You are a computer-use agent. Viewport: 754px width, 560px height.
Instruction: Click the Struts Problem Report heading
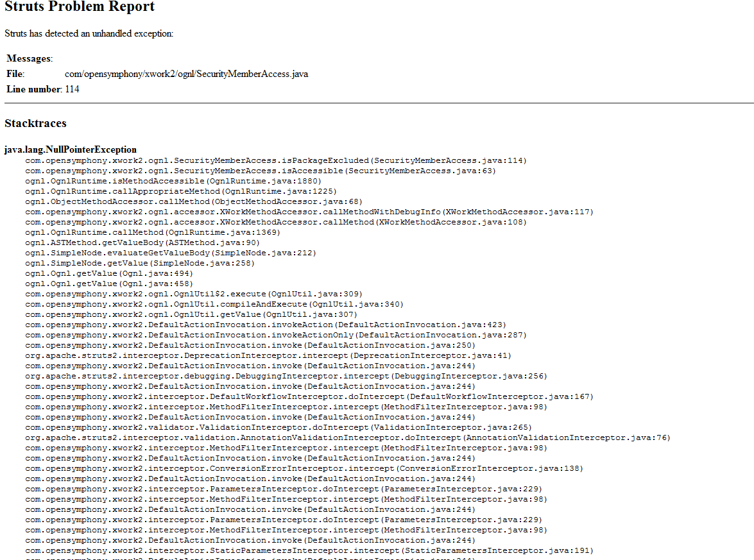80,6
